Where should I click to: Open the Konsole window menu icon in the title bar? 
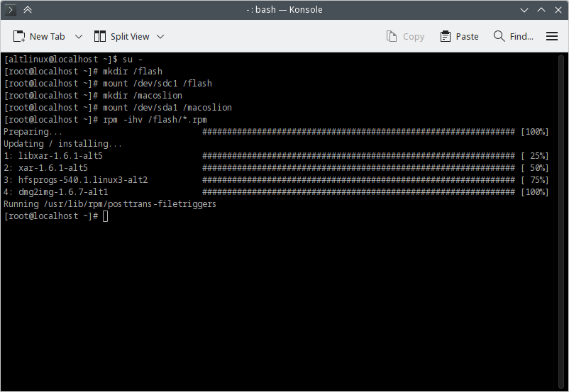(x=11, y=10)
